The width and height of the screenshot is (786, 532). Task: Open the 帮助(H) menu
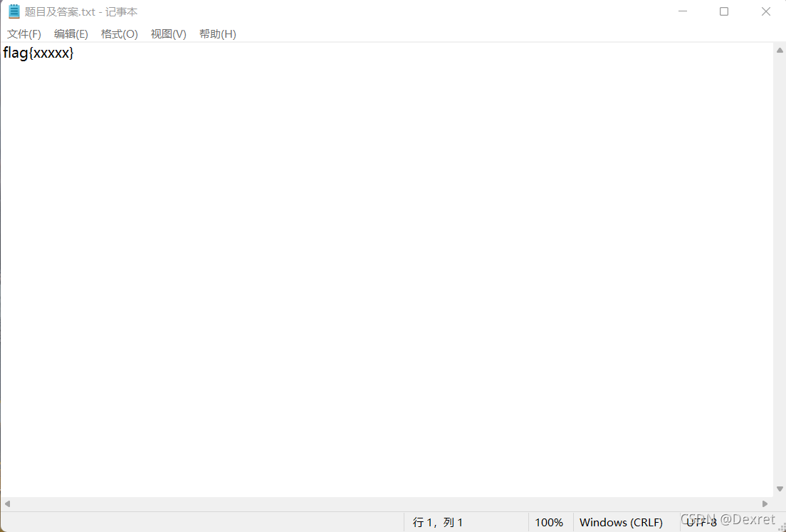click(x=218, y=34)
